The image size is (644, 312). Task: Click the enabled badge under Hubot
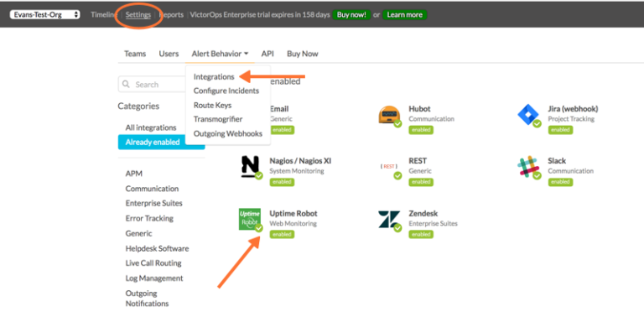click(421, 130)
